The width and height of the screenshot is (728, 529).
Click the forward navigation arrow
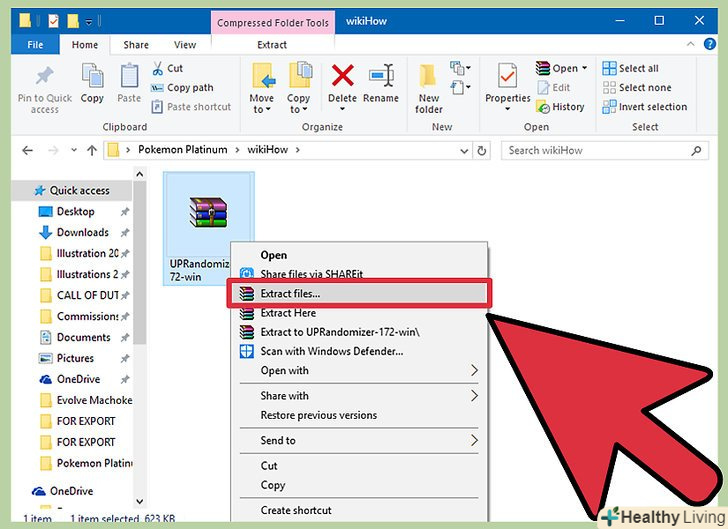click(53, 150)
